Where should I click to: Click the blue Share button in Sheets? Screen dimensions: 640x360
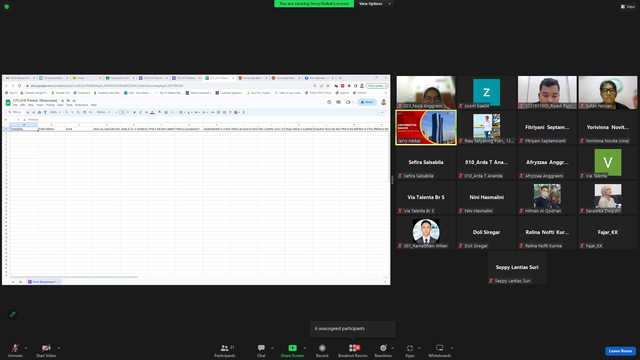(367, 102)
